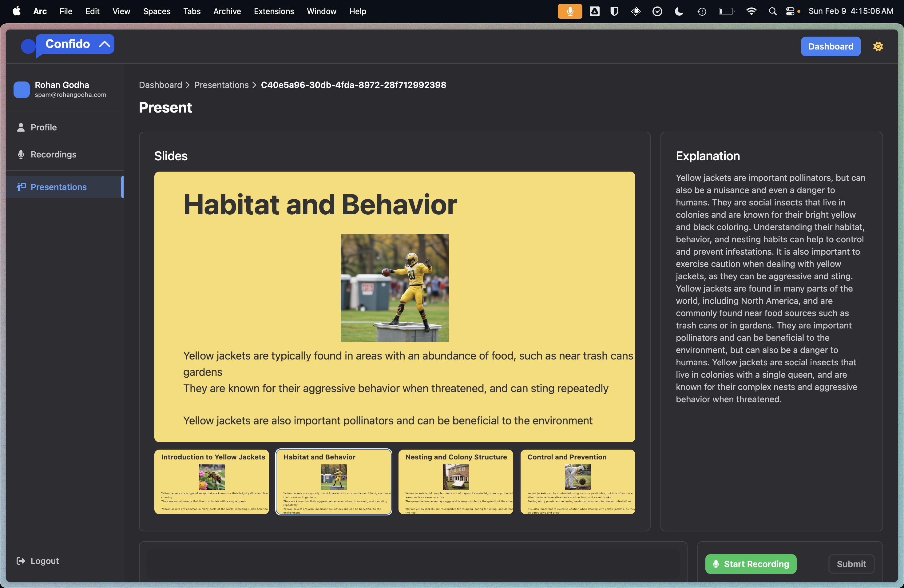The width and height of the screenshot is (904, 588).
Task: Click the Logout arrow icon
Action: pos(21,561)
